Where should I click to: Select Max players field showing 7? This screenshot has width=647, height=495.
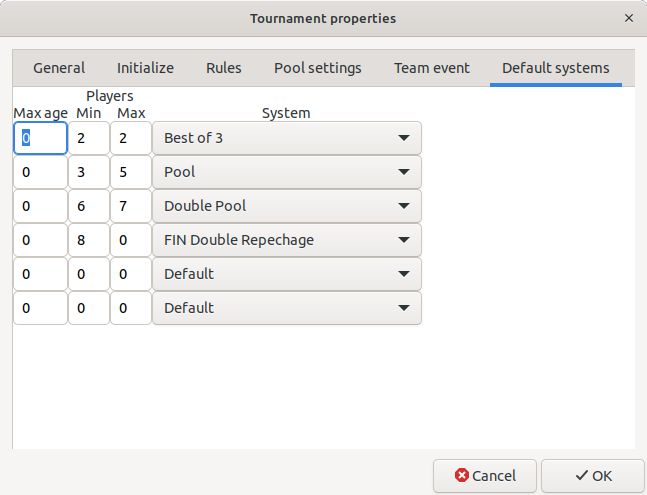click(x=130, y=206)
